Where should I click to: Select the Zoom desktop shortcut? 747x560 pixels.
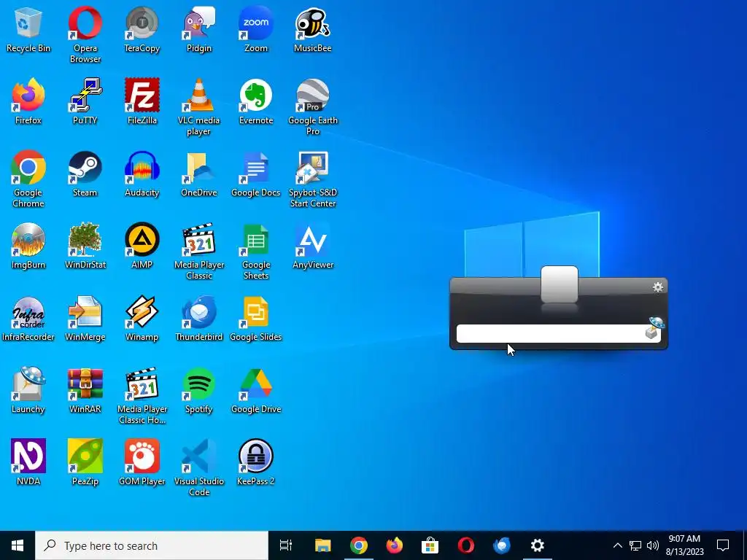coord(256,29)
